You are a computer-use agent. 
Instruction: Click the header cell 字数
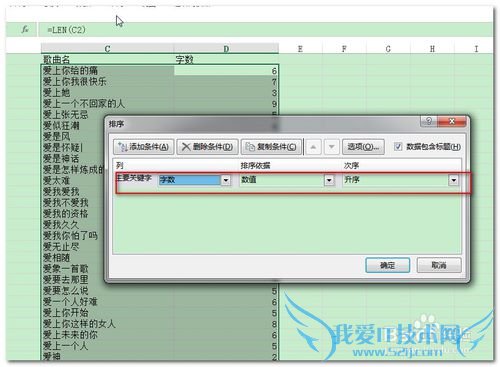(x=226, y=60)
